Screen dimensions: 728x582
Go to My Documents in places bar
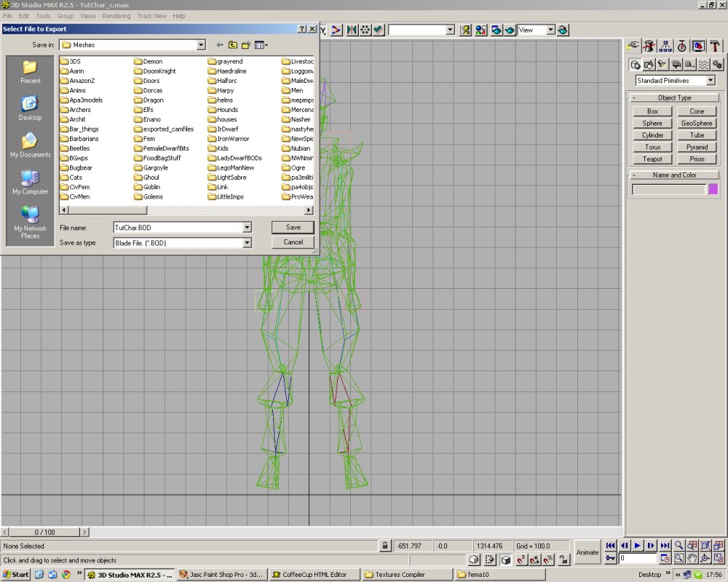pyautogui.click(x=30, y=145)
